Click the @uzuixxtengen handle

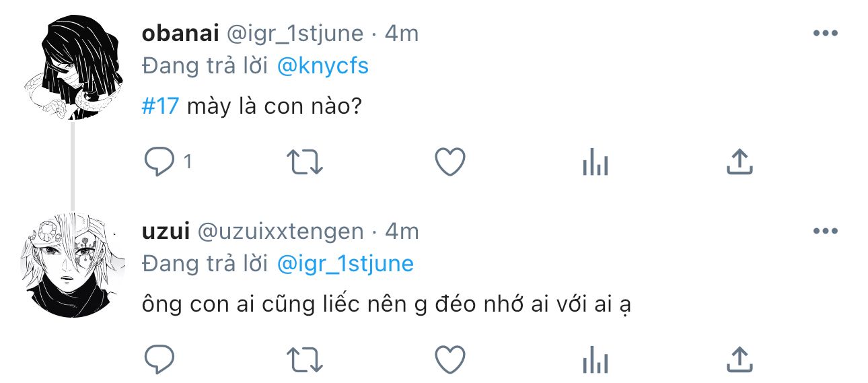tap(280, 232)
